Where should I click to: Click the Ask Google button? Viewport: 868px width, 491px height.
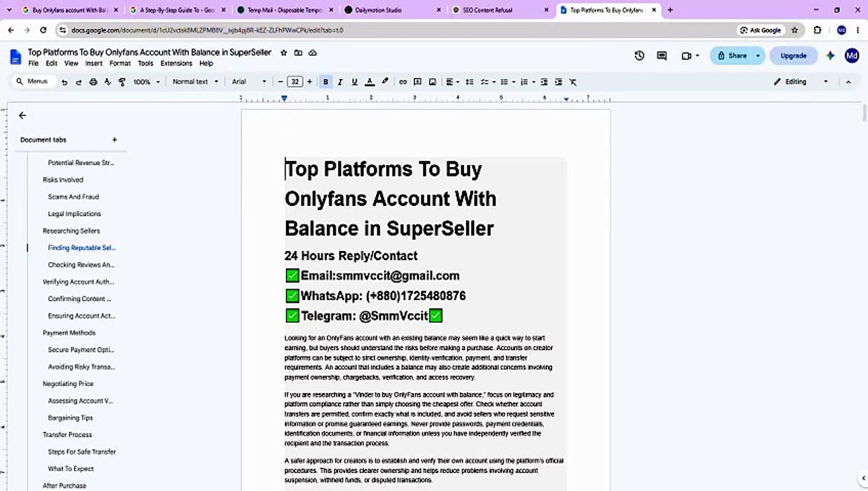[x=760, y=30]
